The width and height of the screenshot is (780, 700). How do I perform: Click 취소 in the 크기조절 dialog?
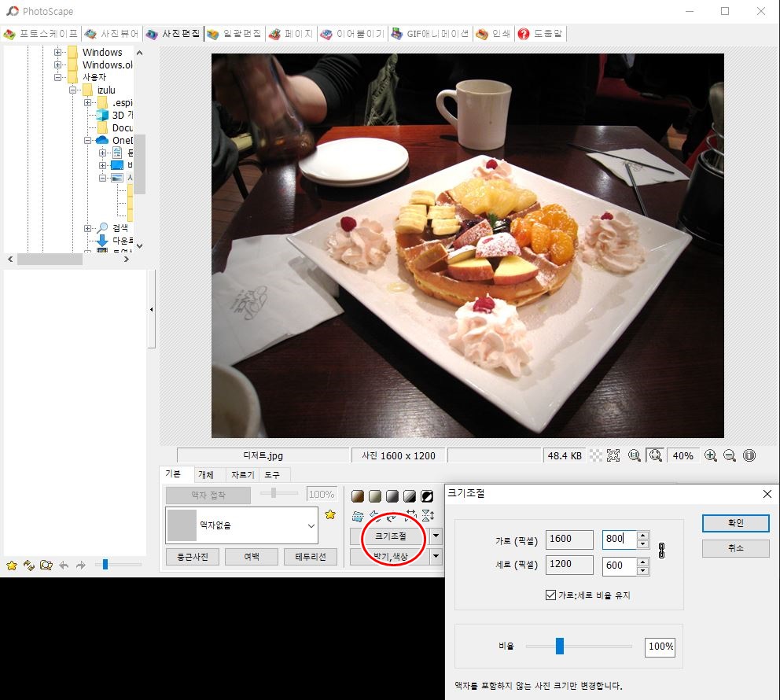point(736,547)
